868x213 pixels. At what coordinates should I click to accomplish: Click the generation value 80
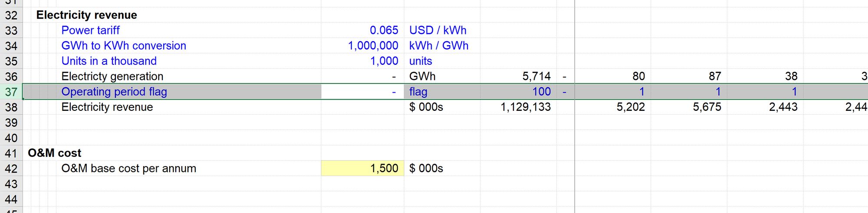pos(638,77)
